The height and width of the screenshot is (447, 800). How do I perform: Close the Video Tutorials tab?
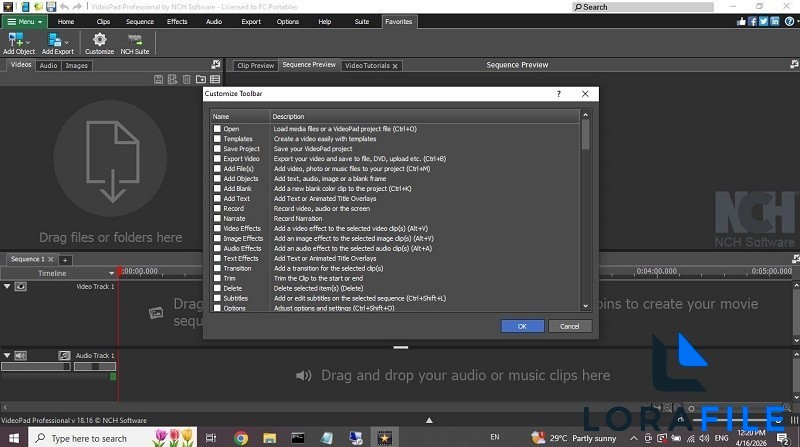395,66
